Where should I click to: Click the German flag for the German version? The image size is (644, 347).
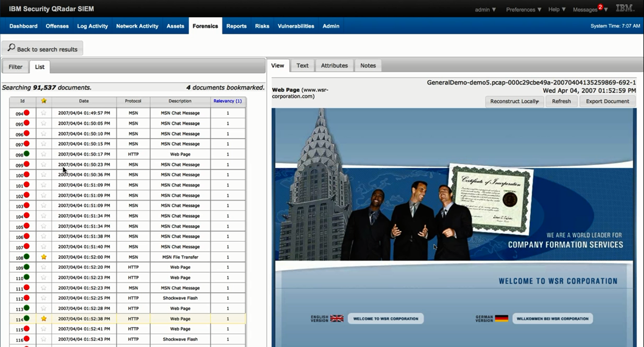(502, 318)
